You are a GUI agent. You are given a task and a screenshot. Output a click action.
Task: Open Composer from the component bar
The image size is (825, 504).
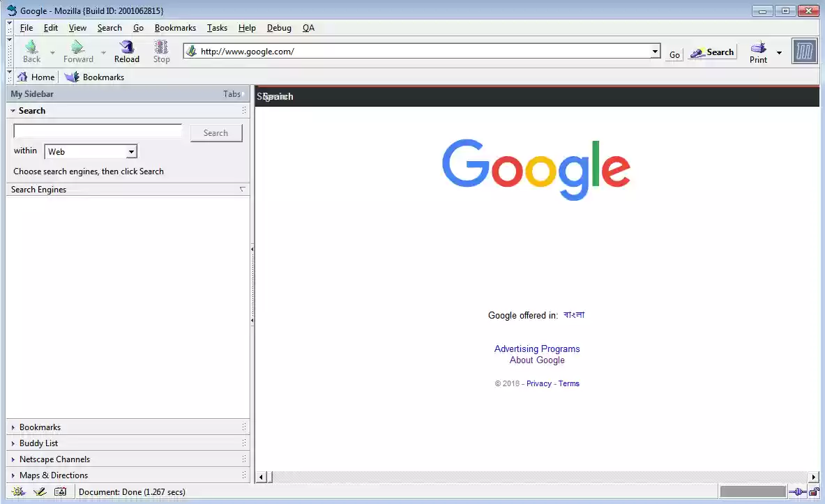pyautogui.click(x=40, y=491)
